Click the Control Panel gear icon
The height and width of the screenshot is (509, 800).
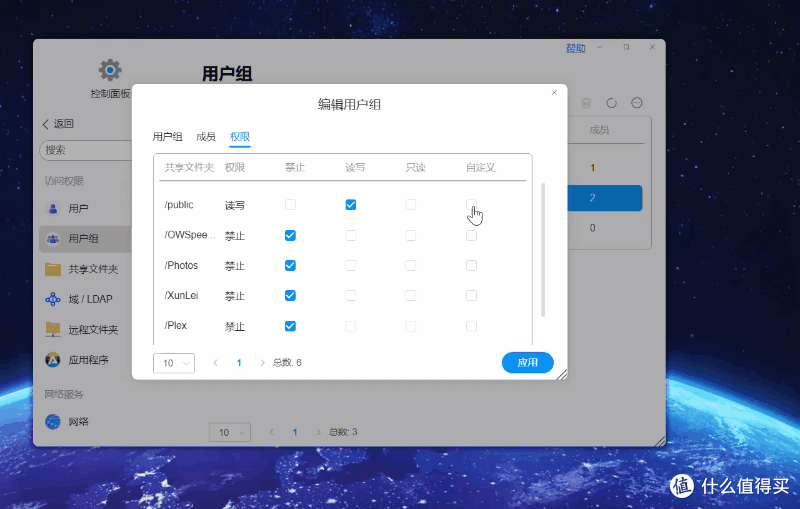110,70
